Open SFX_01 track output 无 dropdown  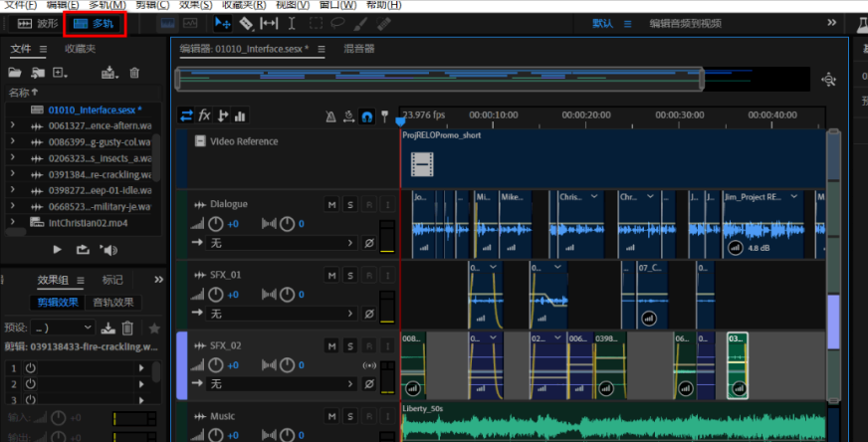282,314
